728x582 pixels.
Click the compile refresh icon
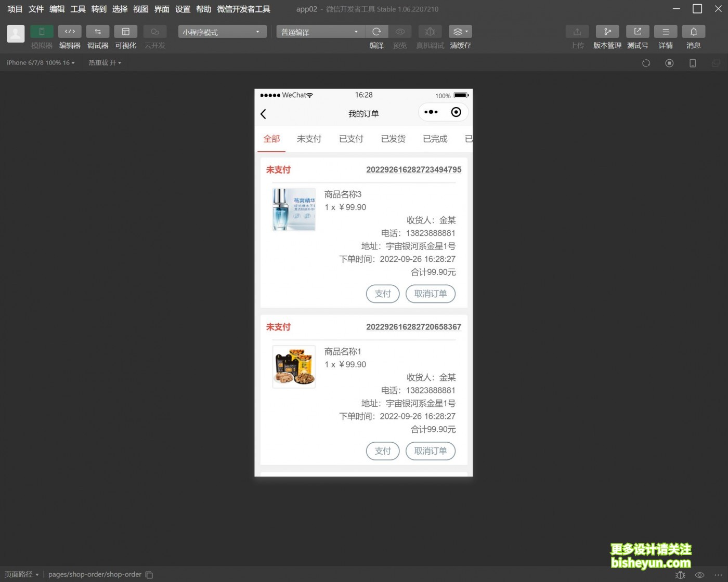tap(376, 32)
